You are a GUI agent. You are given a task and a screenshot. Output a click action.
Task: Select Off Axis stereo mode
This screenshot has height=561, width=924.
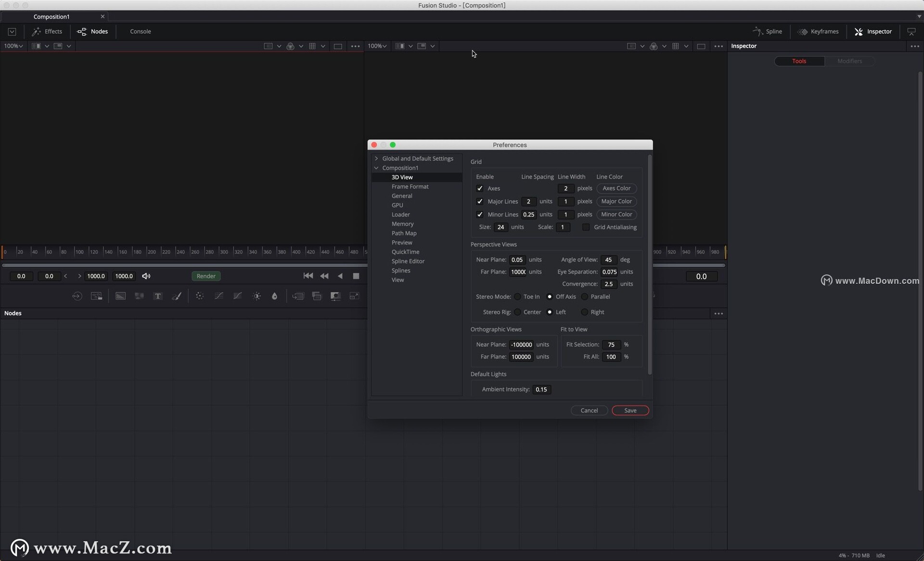click(550, 297)
